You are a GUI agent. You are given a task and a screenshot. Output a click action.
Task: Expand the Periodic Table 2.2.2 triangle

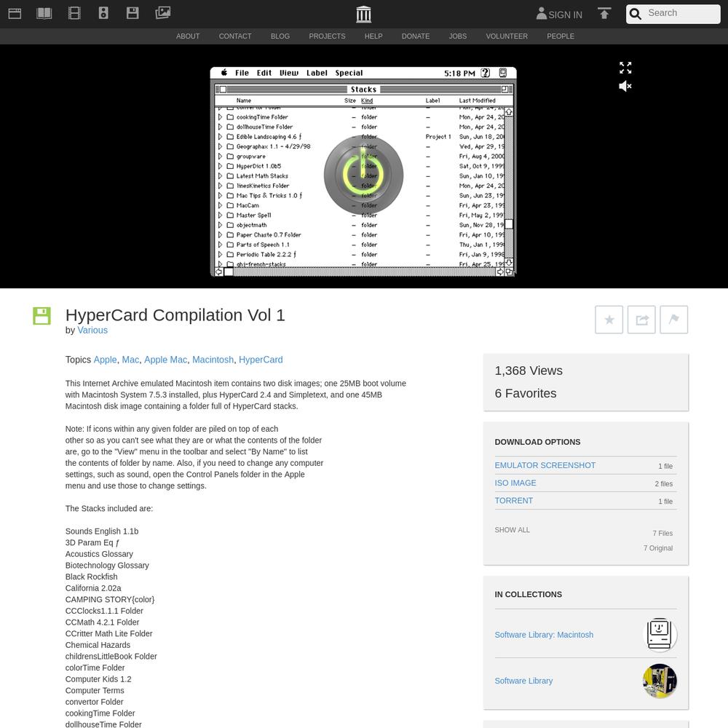pos(220,254)
